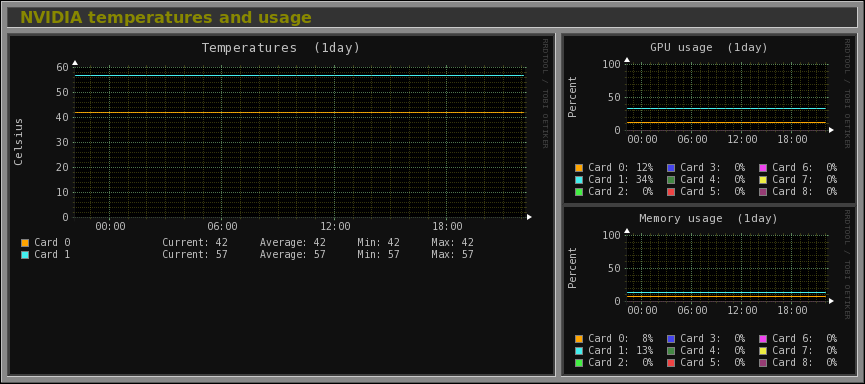The width and height of the screenshot is (865, 384).
Task: Click the Temperatures Card 1 cyan swatch
Action: point(25,255)
